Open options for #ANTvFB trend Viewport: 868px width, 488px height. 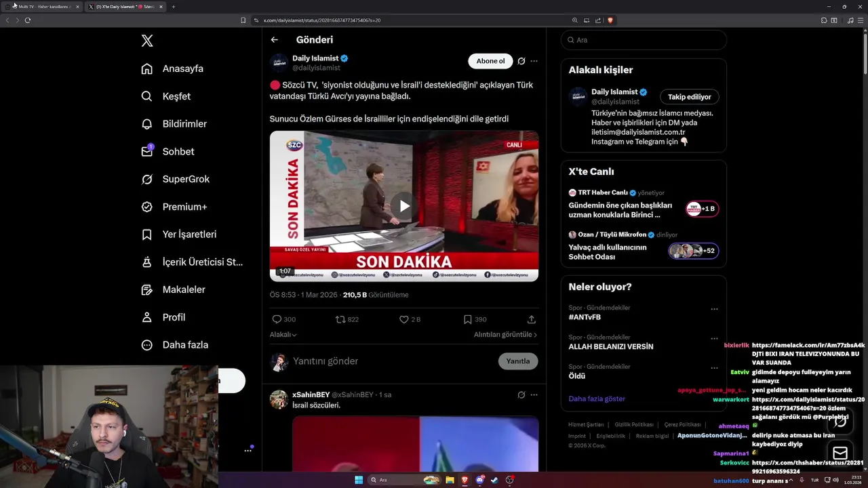click(x=714, y=309)
